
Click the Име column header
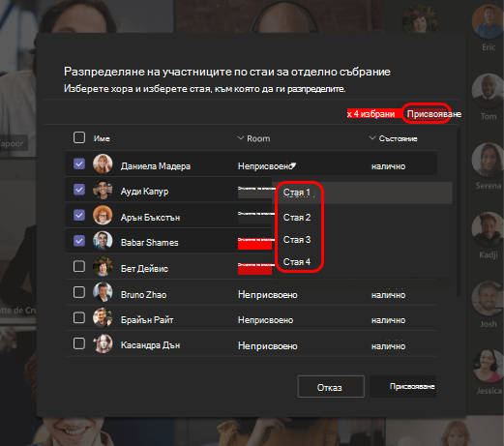(102, 138)
